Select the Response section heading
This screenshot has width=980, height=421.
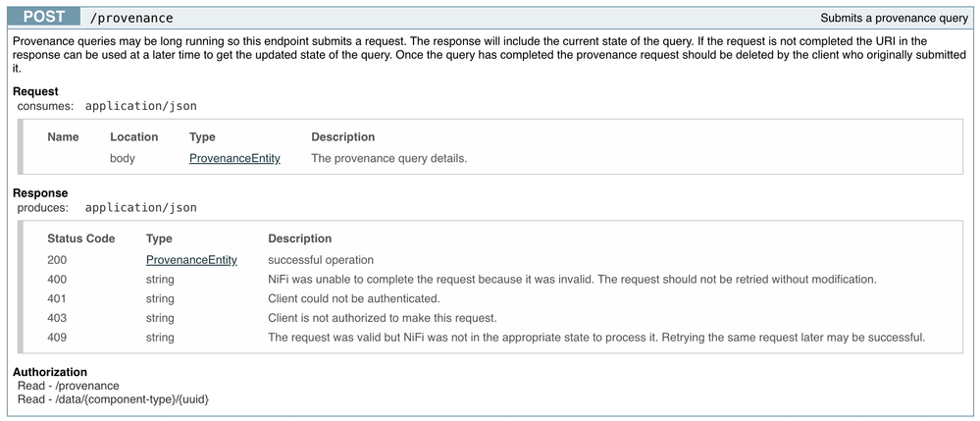[40, 192]
